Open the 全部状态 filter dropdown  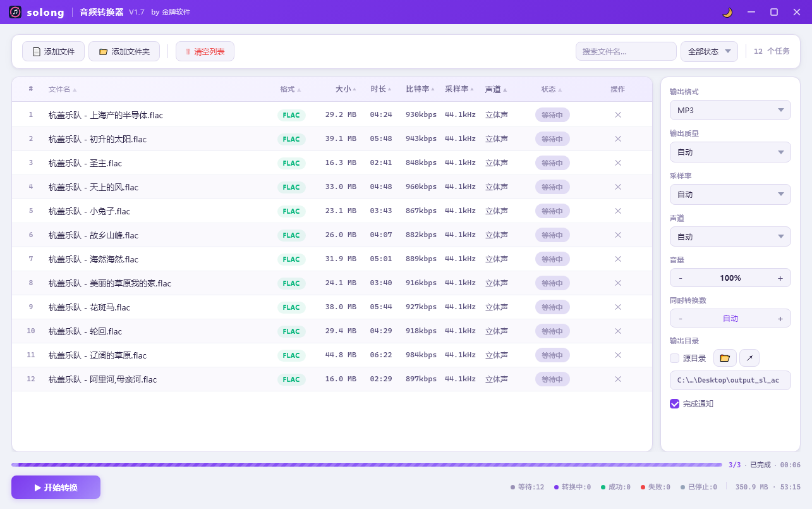tap(708, 51)
